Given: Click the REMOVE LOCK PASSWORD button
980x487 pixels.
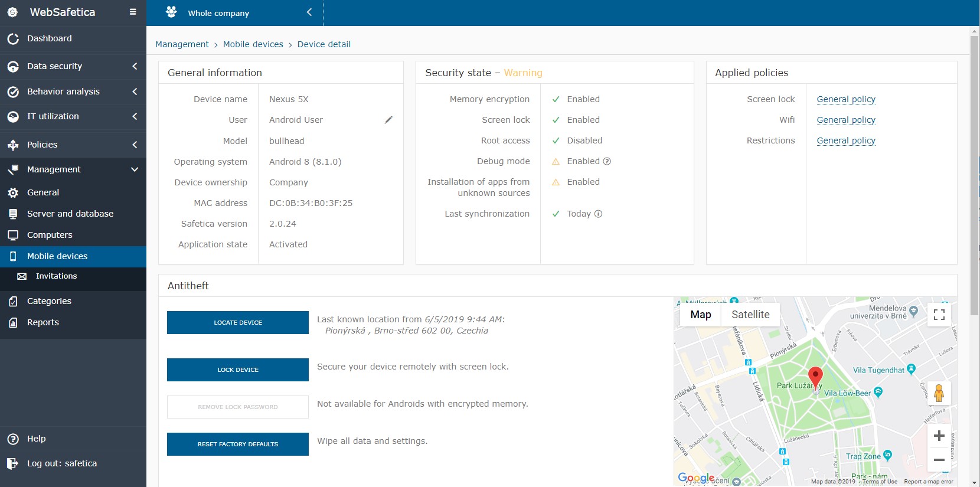Looking at the screenshot, I should coord(238,407).
